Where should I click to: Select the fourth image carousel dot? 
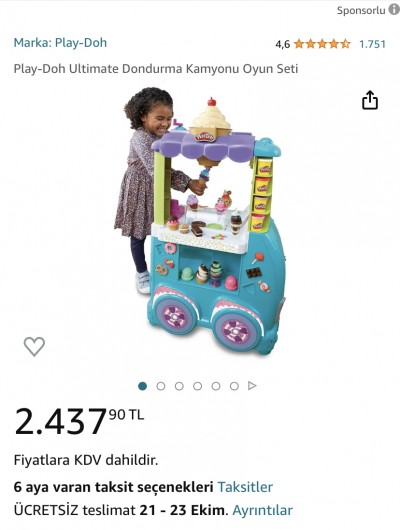(197, 386)
